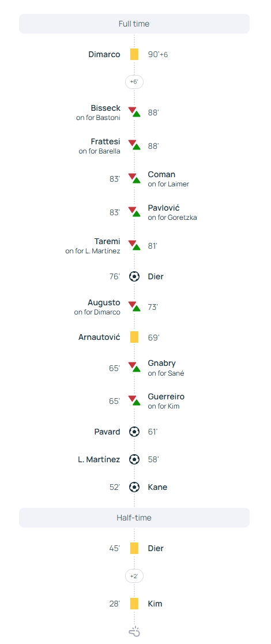Click the +6' added time marker
Viewport: 271px width, 644px height.
click(134, 82)
